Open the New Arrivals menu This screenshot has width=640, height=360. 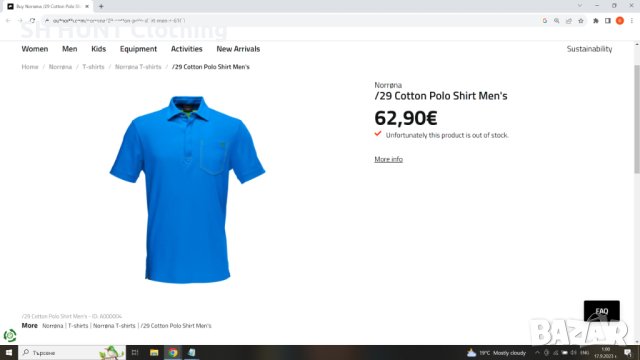pyautogui.click(x=238, y=49)
